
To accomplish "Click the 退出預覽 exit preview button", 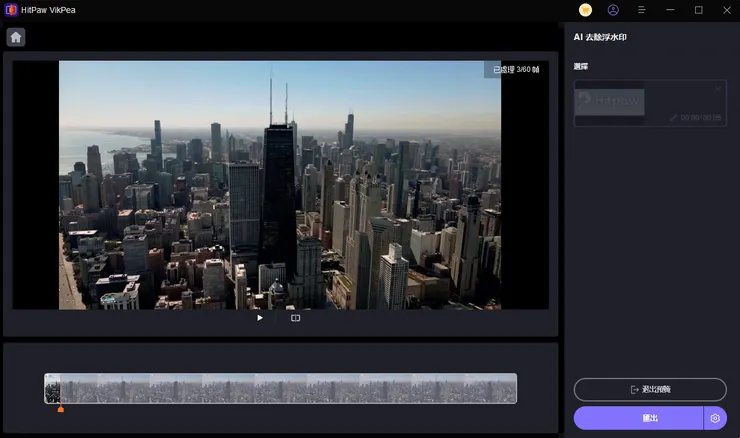I will [x=650, y=389].
